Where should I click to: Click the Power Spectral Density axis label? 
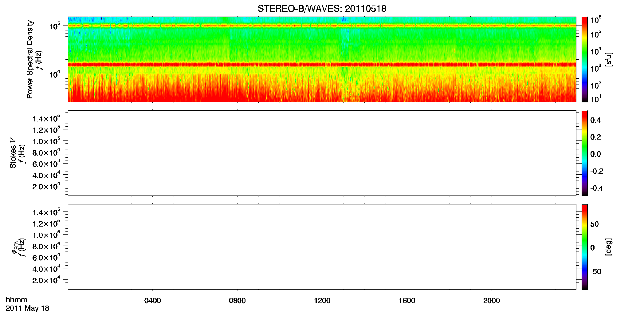click(x=30, y=59)
